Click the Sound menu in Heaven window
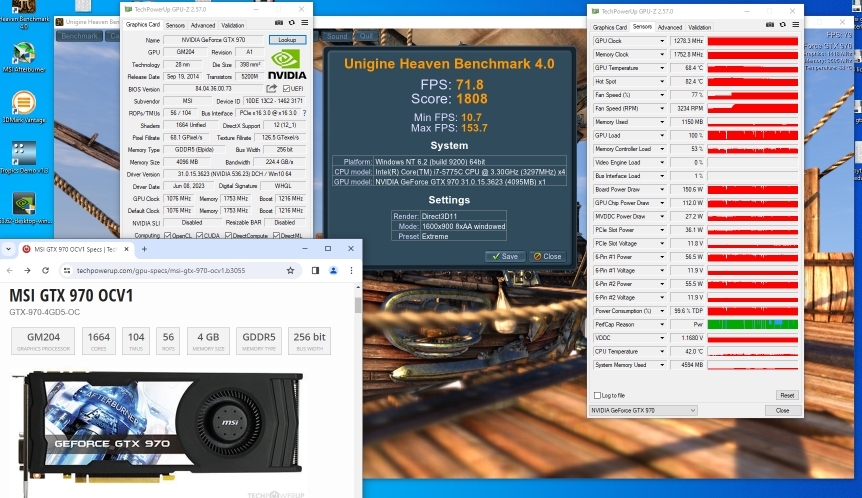862x498 pixels. tap(336, 36)
